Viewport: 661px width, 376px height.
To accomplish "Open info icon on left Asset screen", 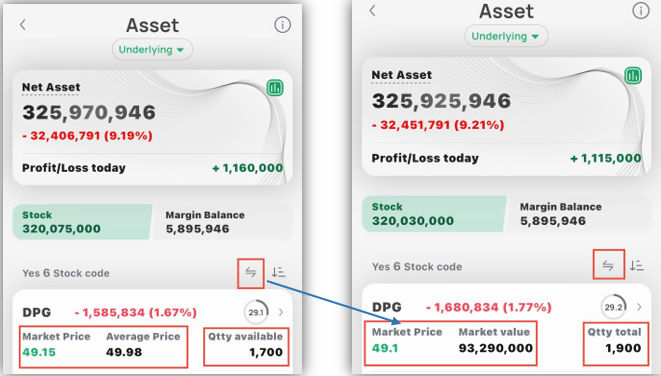I will [282, 25].
